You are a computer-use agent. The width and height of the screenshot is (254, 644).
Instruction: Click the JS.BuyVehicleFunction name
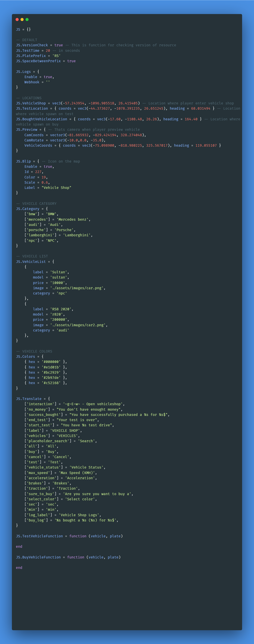click(x=38, y=557)
